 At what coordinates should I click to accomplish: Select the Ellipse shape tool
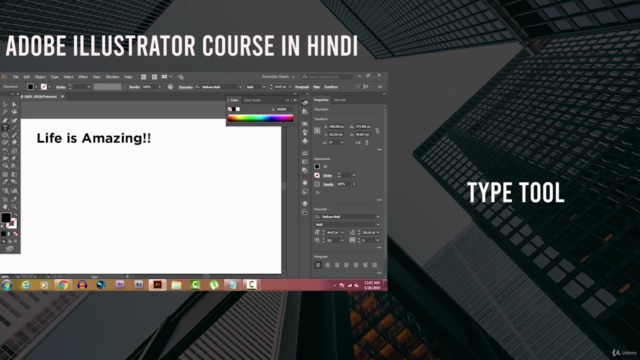[x=5, y=135]
